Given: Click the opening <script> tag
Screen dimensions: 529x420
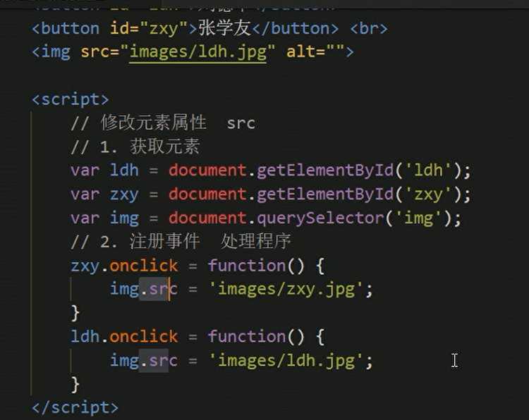Looking at the screenshot, I should coord(70,99).
